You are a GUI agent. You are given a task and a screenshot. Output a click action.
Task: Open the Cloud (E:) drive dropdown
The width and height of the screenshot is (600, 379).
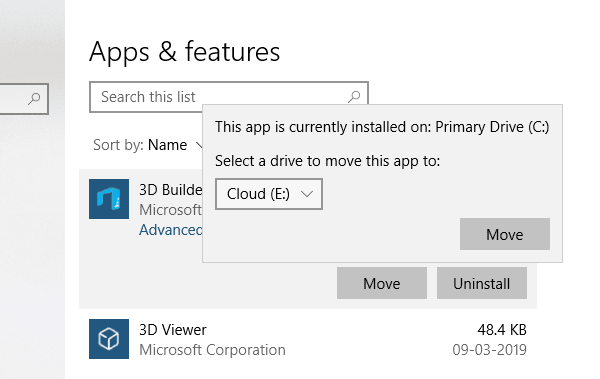(x=269, y=194)
